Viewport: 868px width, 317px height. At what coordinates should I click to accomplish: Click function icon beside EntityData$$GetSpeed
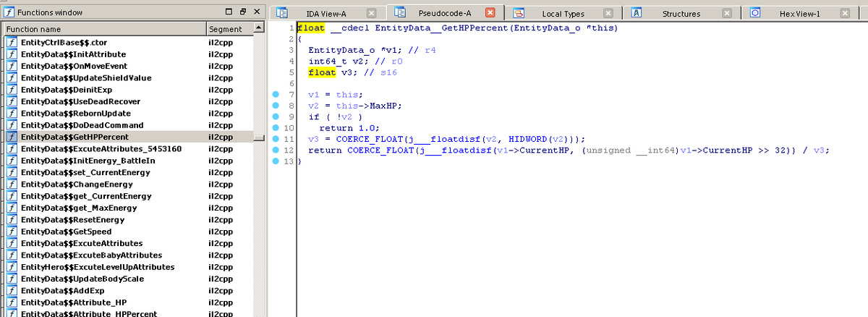click(x=11, y=232)
